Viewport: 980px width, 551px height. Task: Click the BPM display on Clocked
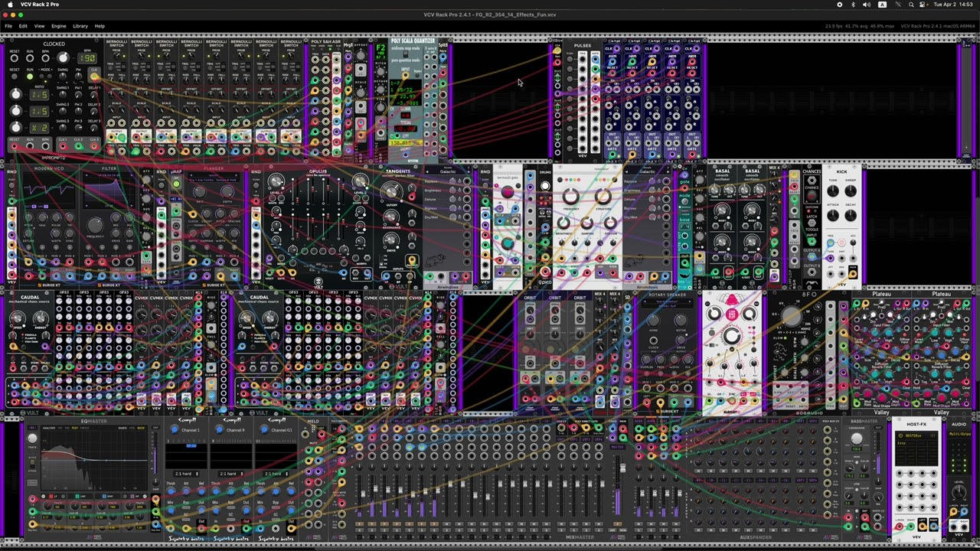click(87, 58)
